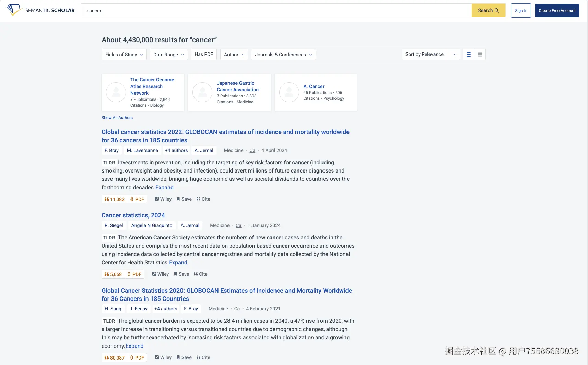Switch to compact view layout

pos(480,54)
